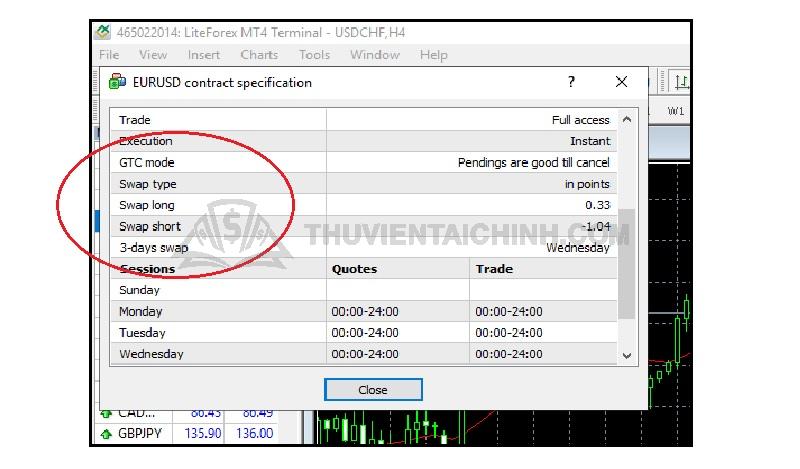800x469 pixels.
Task: Click Tuesday's trade time 00:00-24:00
Action: [x=509, y=333]
